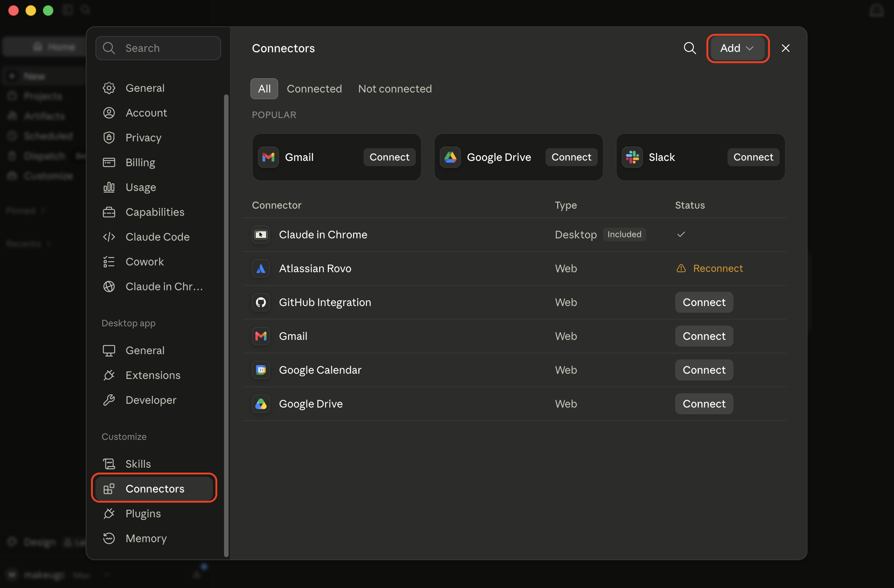Image resolution: width=894 pixels, height=588 pixels.
Task: Click the Gmail logo in Popular card
Action: tap(268, 157)
